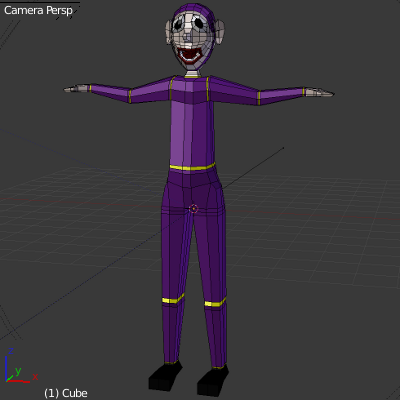Select the character's open red mouth
400x400 pixels.
tap(190, 55)
